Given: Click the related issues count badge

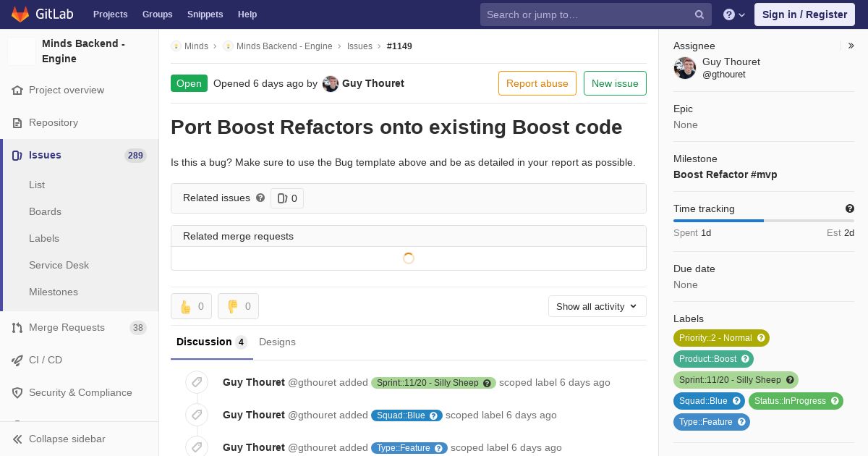Looking at the screenshot, I should [x=287, y=198].
